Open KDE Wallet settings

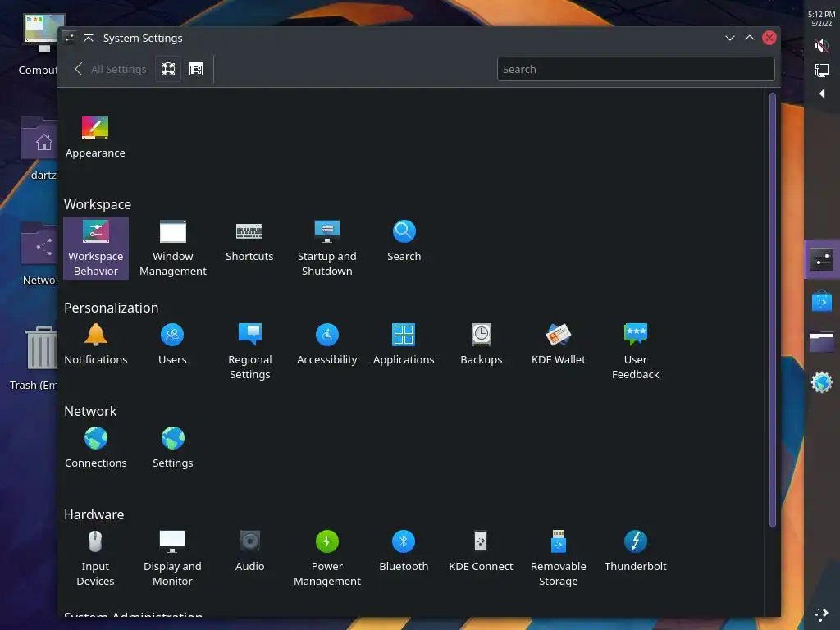(558, 345)
